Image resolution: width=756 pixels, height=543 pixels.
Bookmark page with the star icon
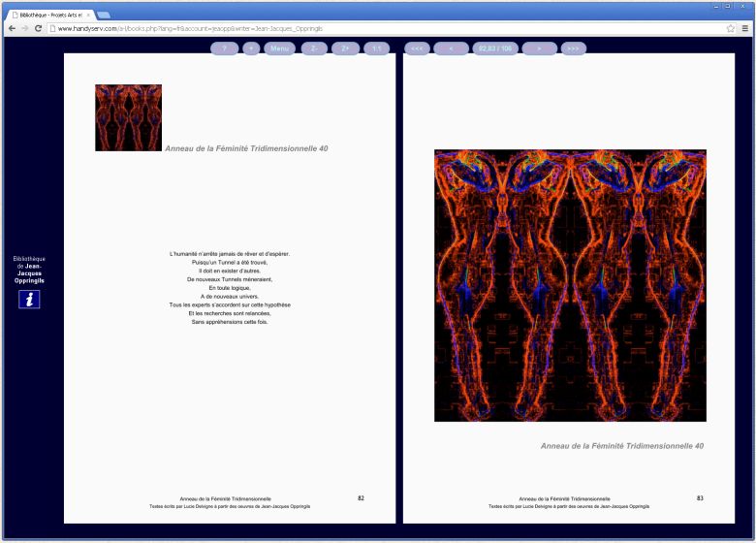(731, 28)
